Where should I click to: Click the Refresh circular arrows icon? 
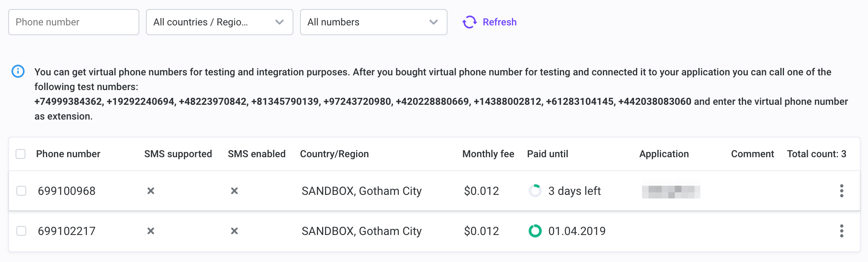[x=470, y=22]
